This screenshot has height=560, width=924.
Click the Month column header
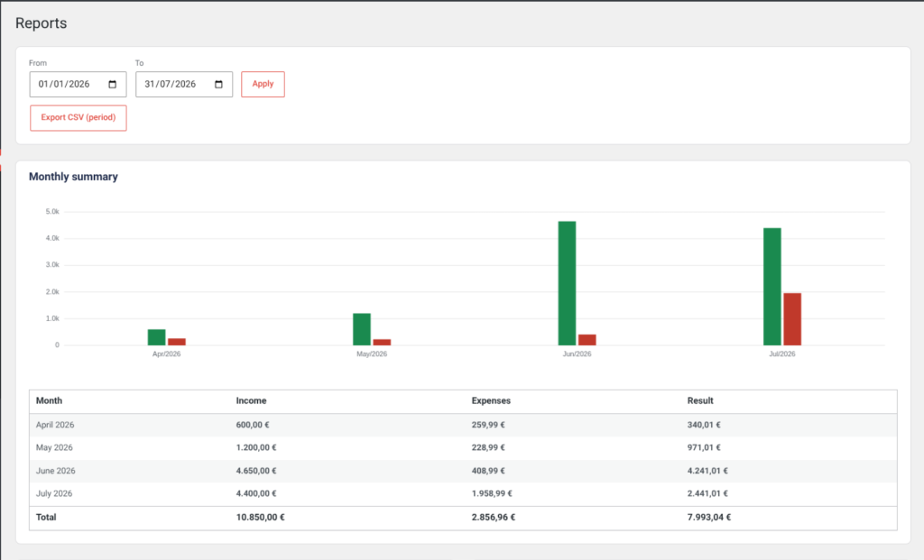[x=49, y=400]
